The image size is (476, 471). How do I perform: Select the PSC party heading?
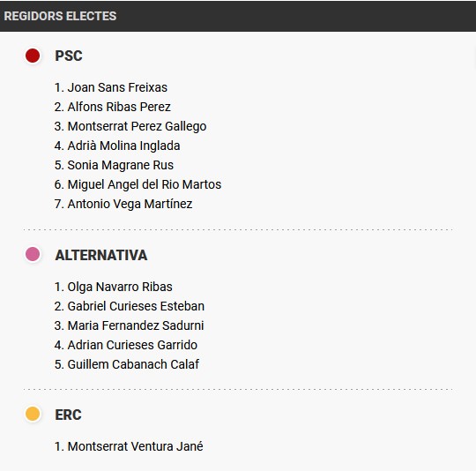pyautogui.click(x=69, y=56)
